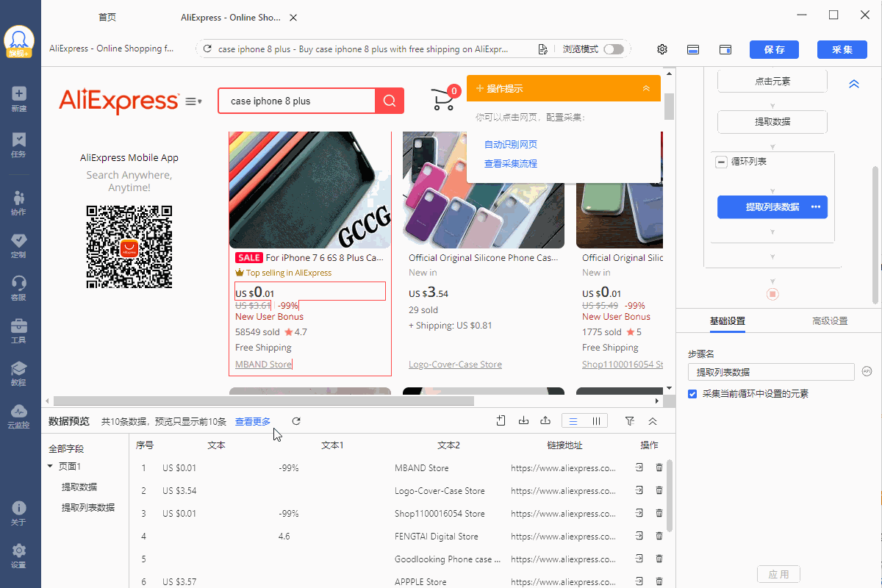
Task: Click the AliExpress search input field
Action: [297, 101]
